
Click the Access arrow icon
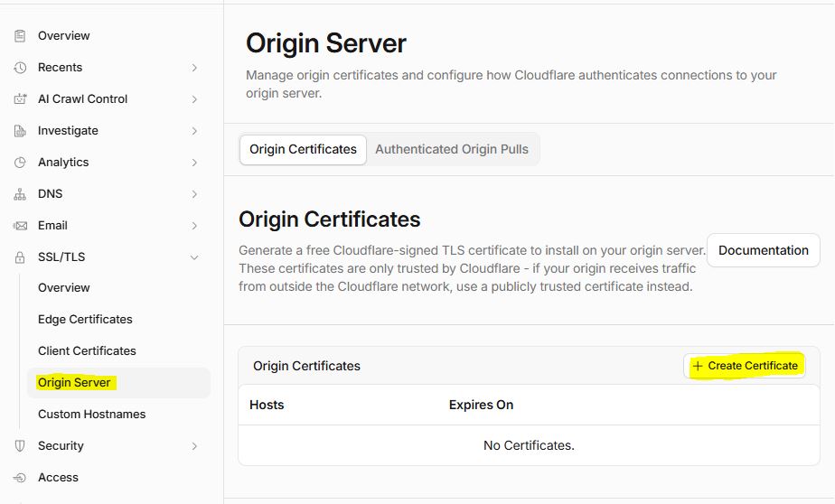click(x=20, y=478)
